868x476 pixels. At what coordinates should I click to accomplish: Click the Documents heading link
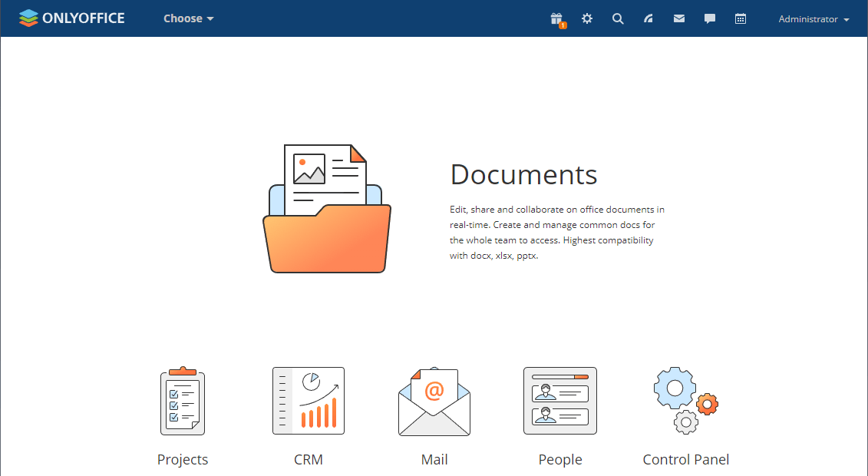tap(523, 174)
